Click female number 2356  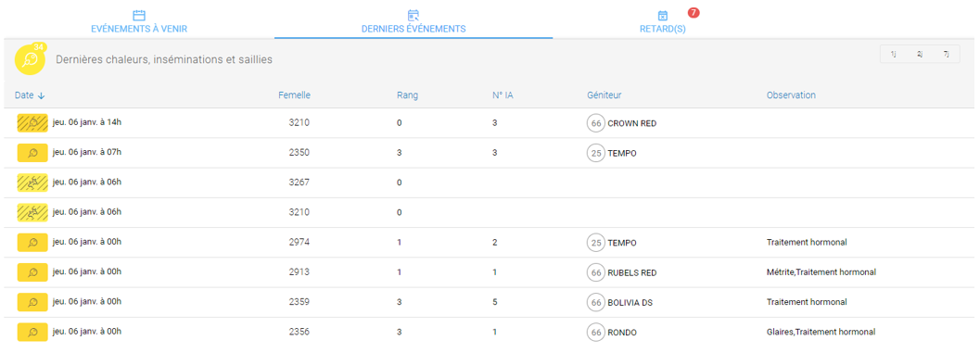point(299,333)
